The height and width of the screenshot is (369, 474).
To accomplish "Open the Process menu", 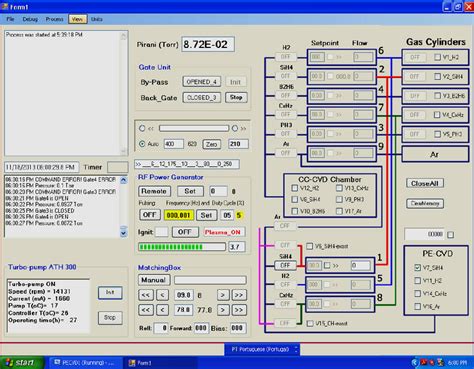I will (54, 19).
